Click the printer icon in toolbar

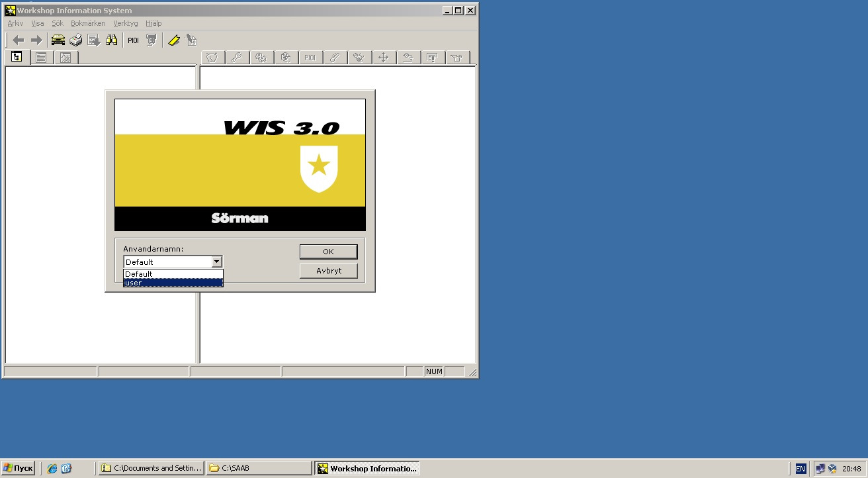coord(76,40)
